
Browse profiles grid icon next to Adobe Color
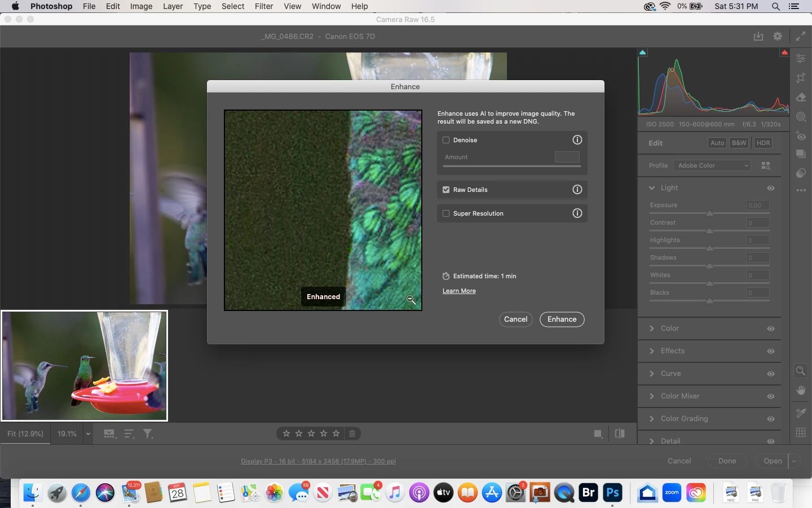[766, 165]
